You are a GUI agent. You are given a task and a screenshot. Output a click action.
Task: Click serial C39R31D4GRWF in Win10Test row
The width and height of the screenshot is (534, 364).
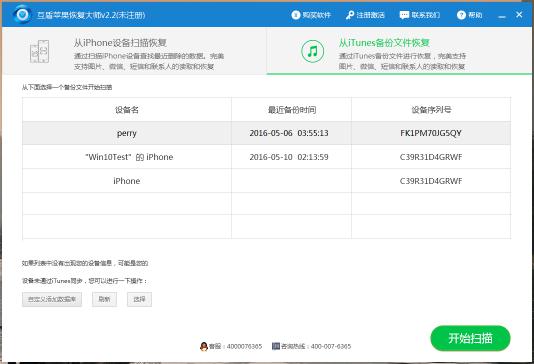pos(431,157)
